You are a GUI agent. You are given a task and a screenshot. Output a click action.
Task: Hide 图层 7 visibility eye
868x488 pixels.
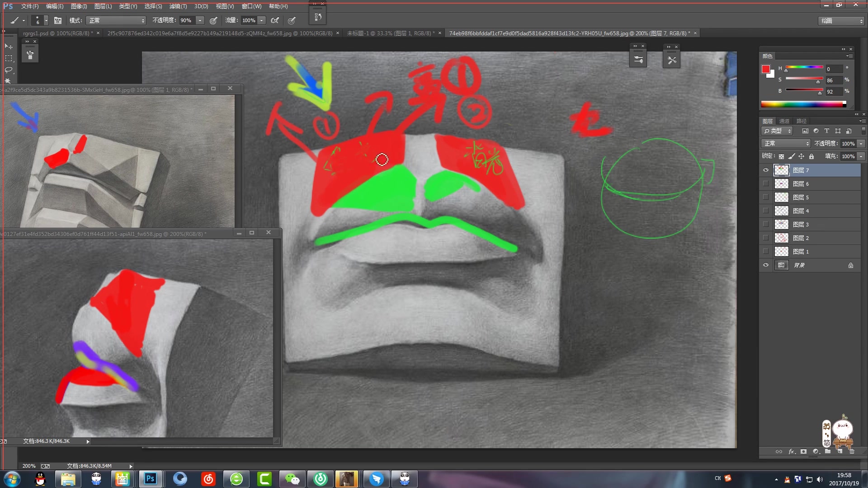click(x=766, y=170)
